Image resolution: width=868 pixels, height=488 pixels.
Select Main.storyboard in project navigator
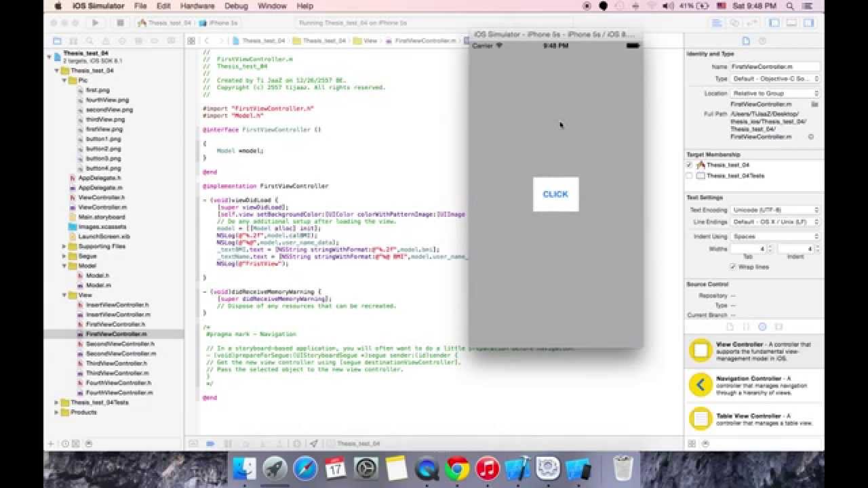(x=101, y=217)
